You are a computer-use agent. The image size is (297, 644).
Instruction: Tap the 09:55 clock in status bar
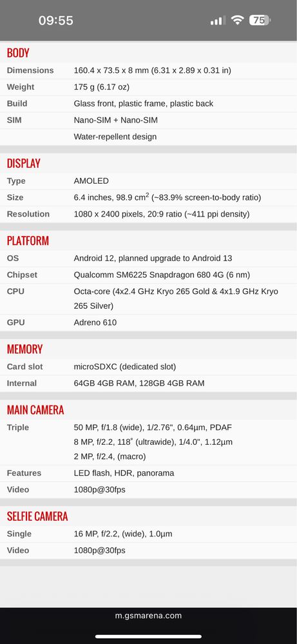[56, 21]
